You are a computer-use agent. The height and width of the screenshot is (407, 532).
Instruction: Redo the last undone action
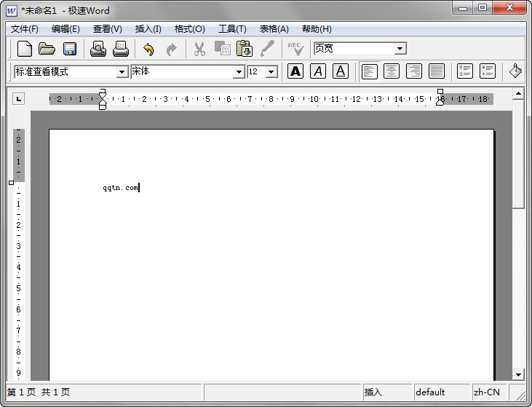[x=171, y=50]
